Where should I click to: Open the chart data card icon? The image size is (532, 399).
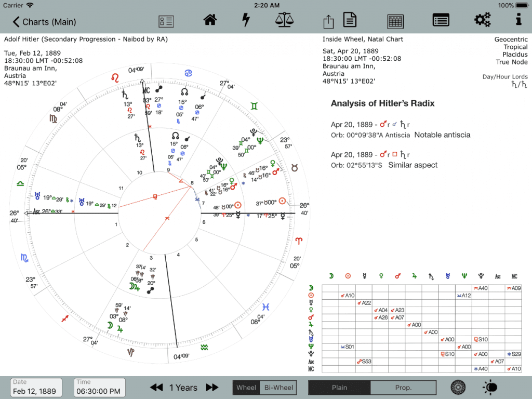click(x=166, y=21)
